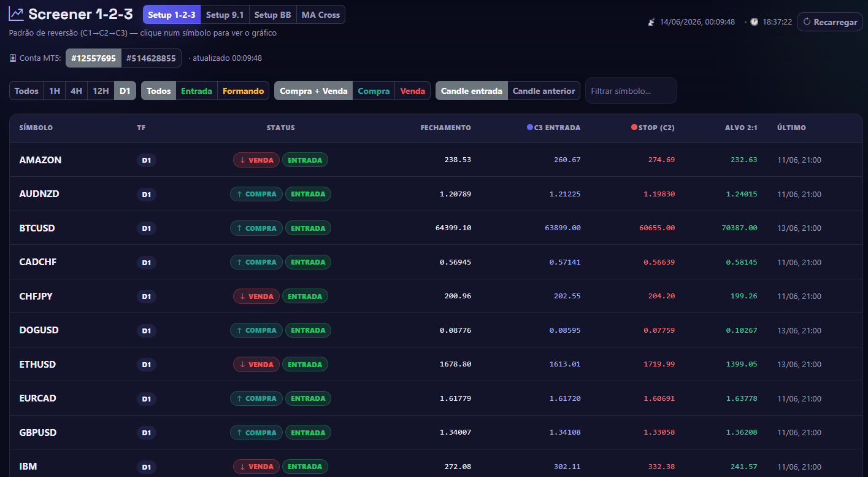
Task: Click target value 1.24015
Action: coord(742,194)
